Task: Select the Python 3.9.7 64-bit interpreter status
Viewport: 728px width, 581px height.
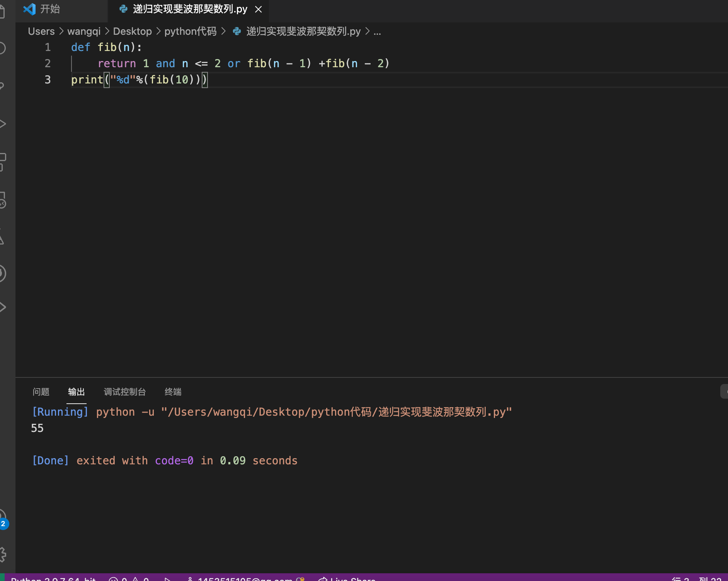Action: tap(53, 578)
